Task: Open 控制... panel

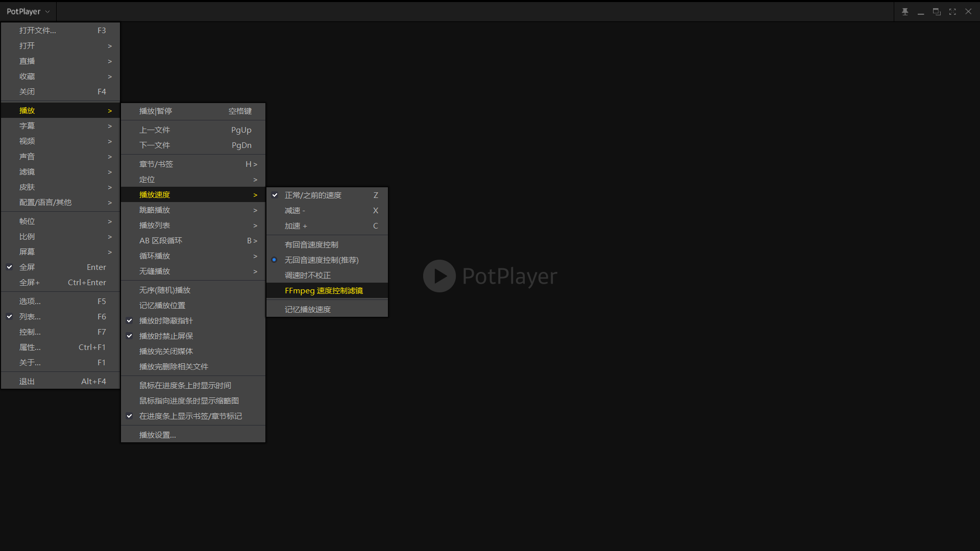Action: [x=61, y=332]
